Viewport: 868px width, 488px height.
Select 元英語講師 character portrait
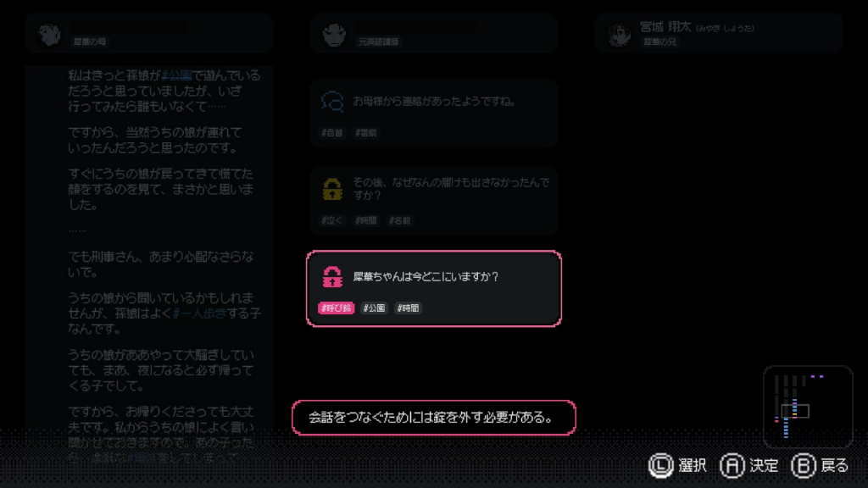[x=334, y=34]
